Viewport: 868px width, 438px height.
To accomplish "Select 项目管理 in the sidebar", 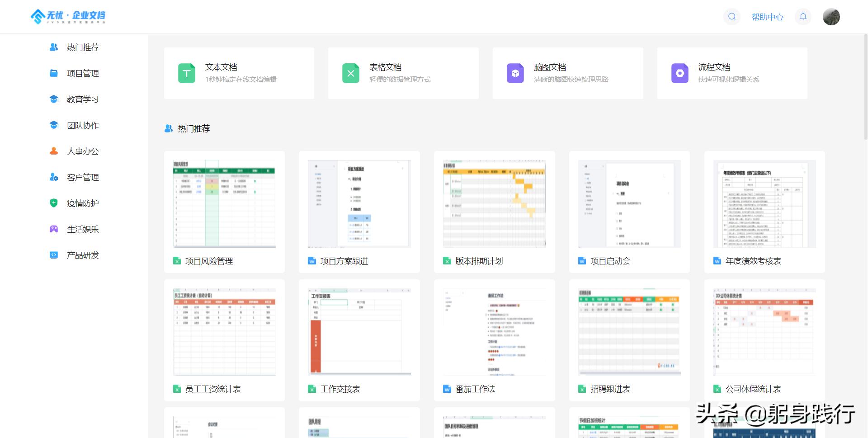I will pos(83,73).
